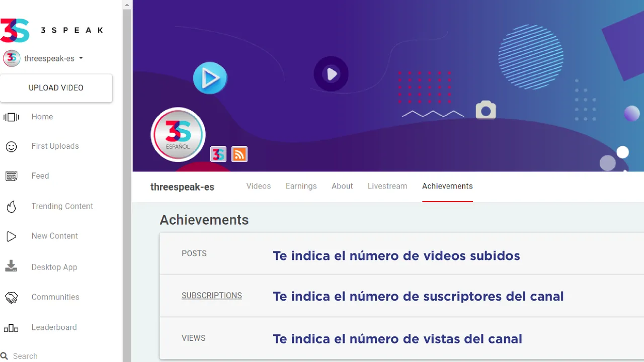644x362 pixels.
Task: Click text about 'vistas del canal'
Action: (x=397, y=339)
